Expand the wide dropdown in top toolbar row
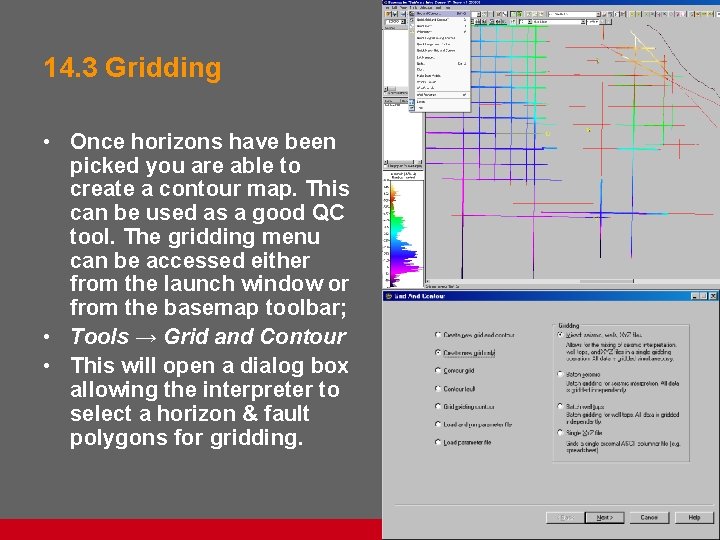 (x=598, y=14)
